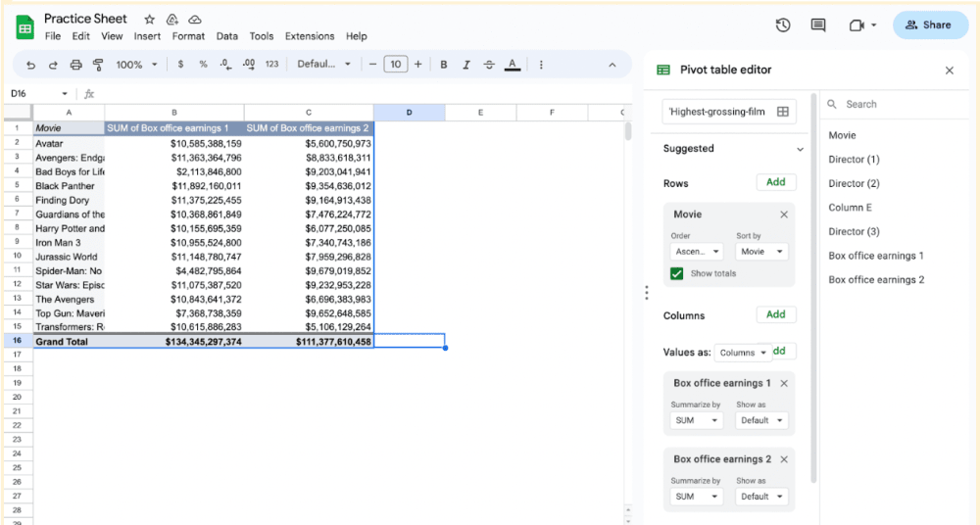The height and width of the screenshot is (525, 980).
Task: Select Box office earnings 2 field item
Action: click(x=876, y=279)
